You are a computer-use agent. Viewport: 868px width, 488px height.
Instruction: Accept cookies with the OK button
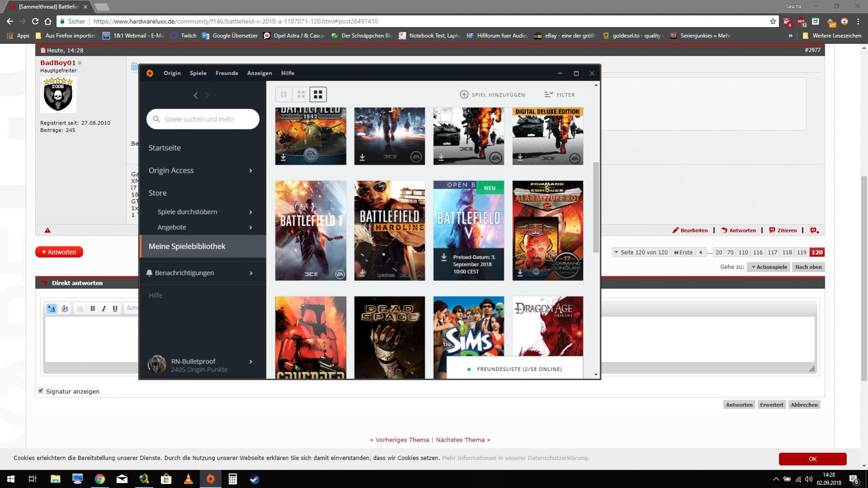coord(813,459)
